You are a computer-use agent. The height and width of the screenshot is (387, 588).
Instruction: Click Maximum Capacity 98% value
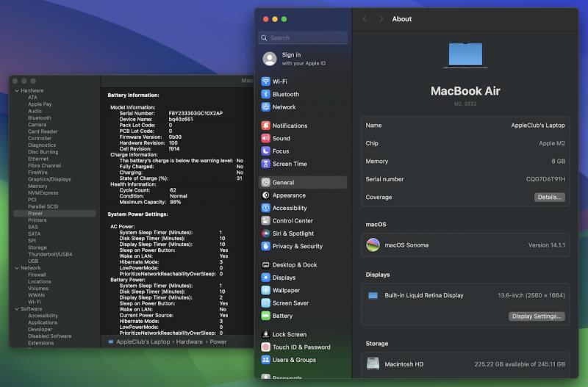coord(175,202)
